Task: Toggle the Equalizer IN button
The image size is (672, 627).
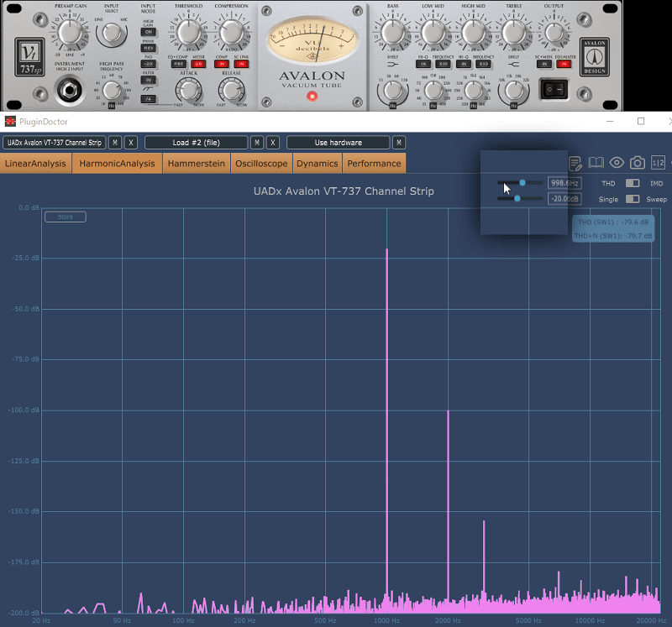Action: coord(564,64)
